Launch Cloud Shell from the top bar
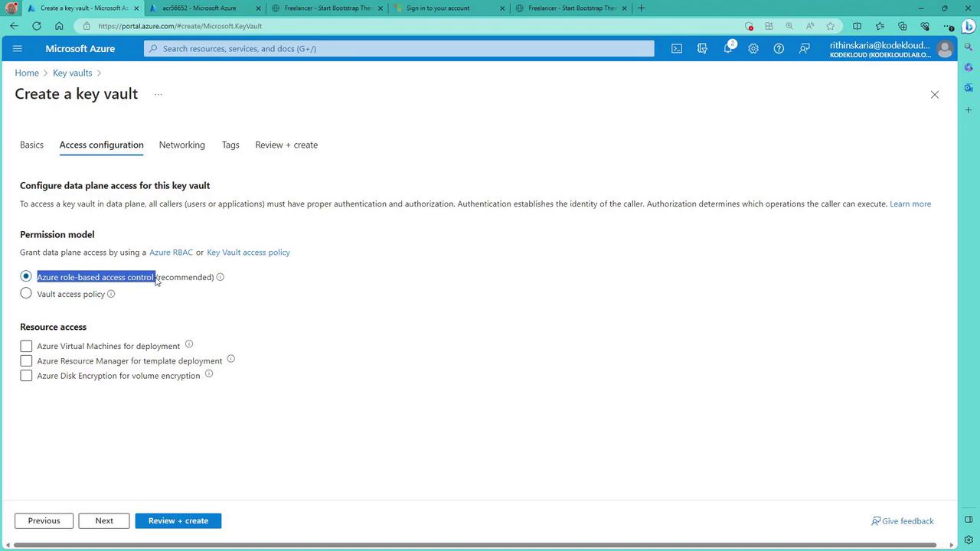 click(x=677, y=48)
